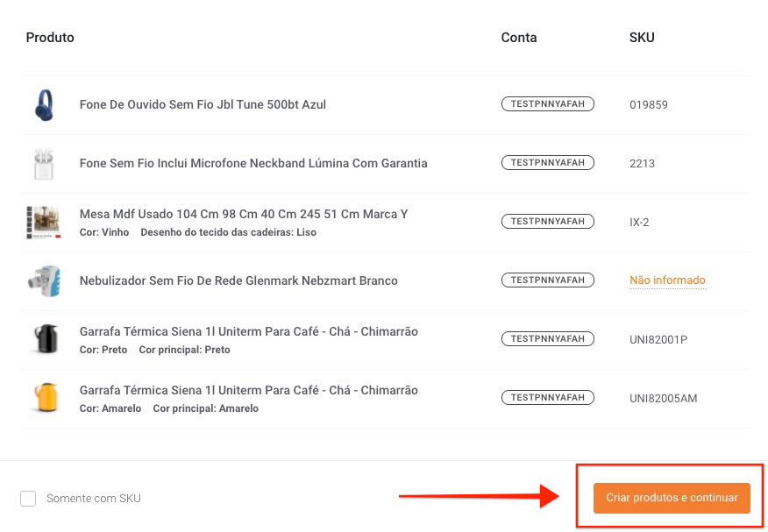Viewport: 768px width, 532px height.
Task: Select the yellow thermal bottle image
Action: (x=46, y=397)
